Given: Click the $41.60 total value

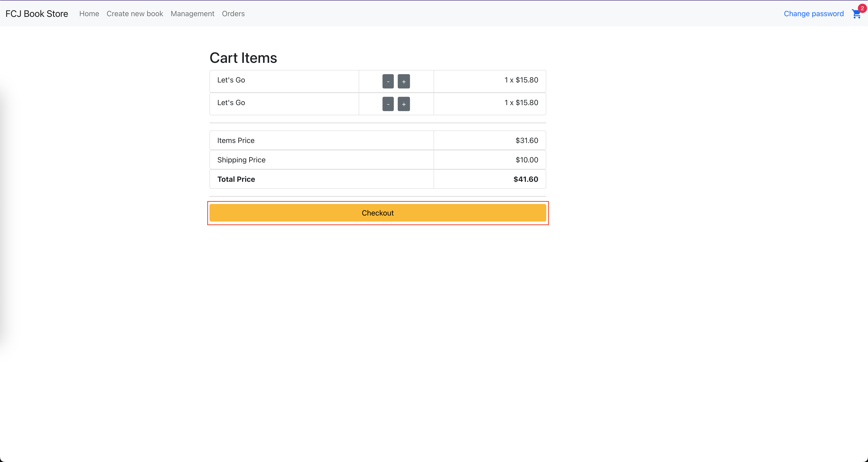Looking at the screenshot, I should (526, 179).
